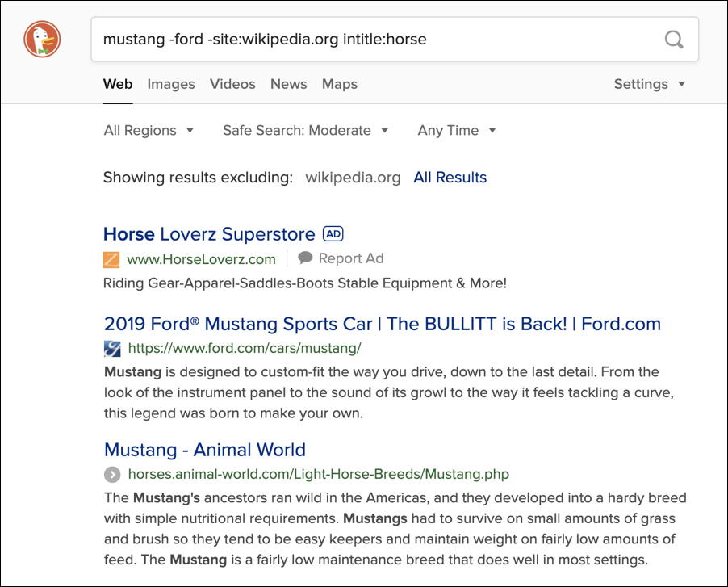The image size is (728, 587).
Task: Expand the Any Time filter dropdown
Action: pos(457,131)
